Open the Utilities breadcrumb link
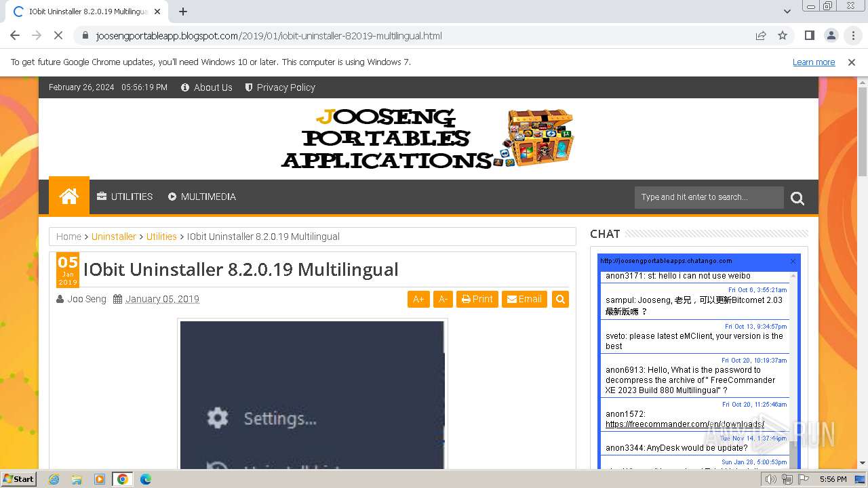868x488 pixels. coord(161,237)
